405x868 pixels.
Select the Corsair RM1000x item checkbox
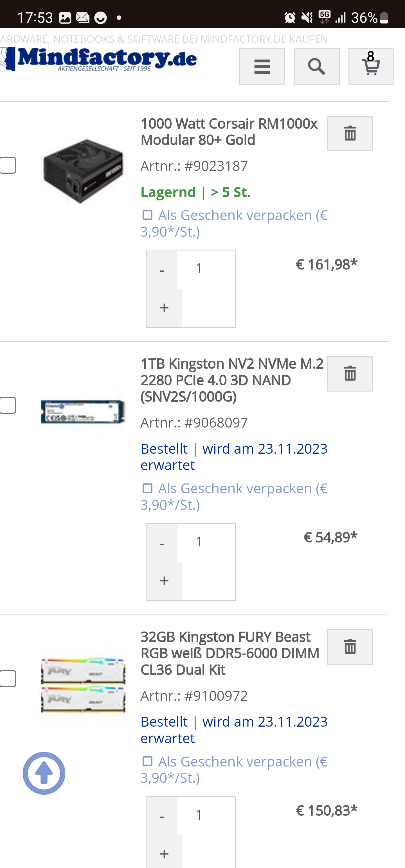tap(8, 165)
